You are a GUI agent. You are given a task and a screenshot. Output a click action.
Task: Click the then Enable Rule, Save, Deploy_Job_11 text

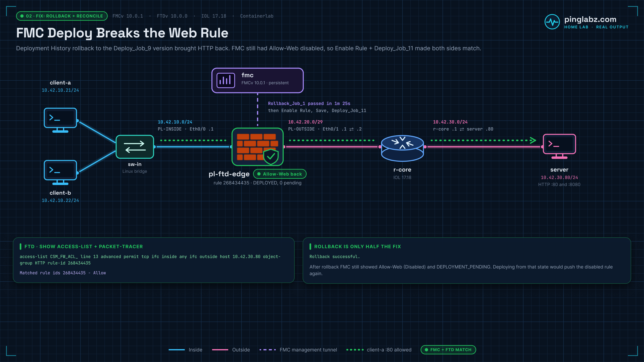click(317, 110)
